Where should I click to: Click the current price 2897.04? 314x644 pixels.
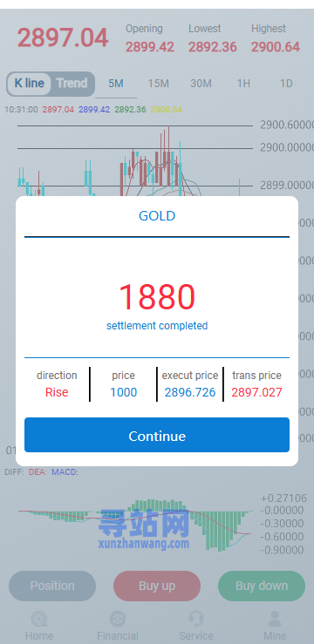[63, 37]
